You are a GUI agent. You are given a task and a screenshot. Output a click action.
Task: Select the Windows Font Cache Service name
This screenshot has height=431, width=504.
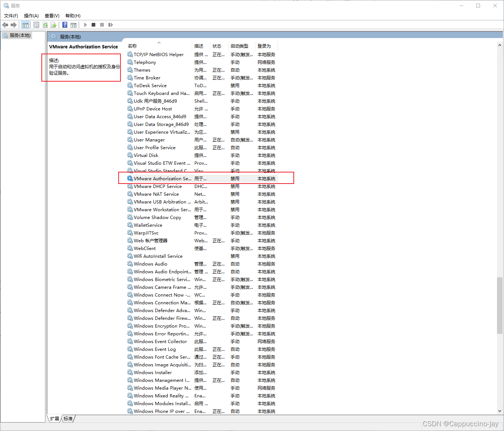click(162, 357)
